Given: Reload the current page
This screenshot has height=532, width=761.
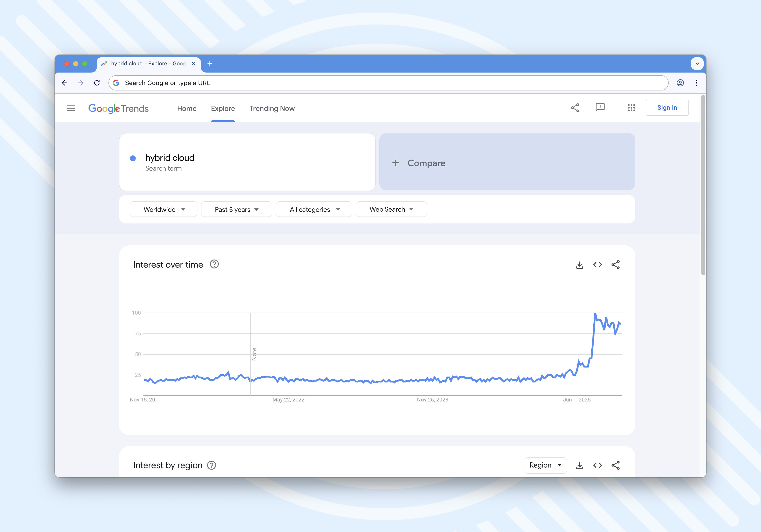Looking at the screenshot, I should point(97,83).
